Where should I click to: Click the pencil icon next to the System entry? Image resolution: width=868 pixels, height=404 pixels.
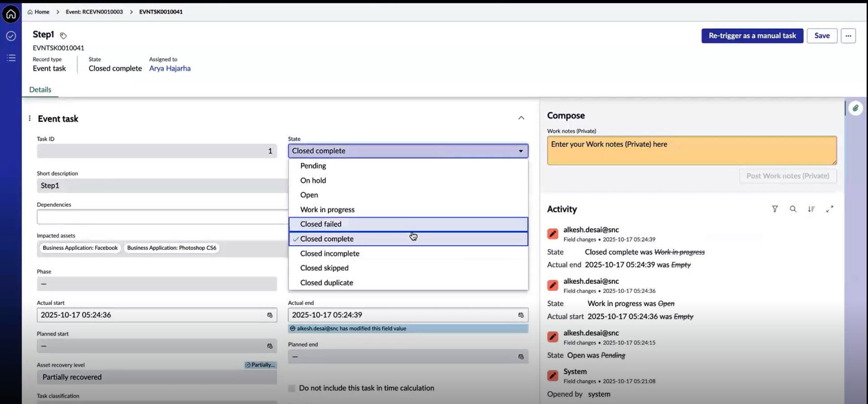[x=552, y=375]
